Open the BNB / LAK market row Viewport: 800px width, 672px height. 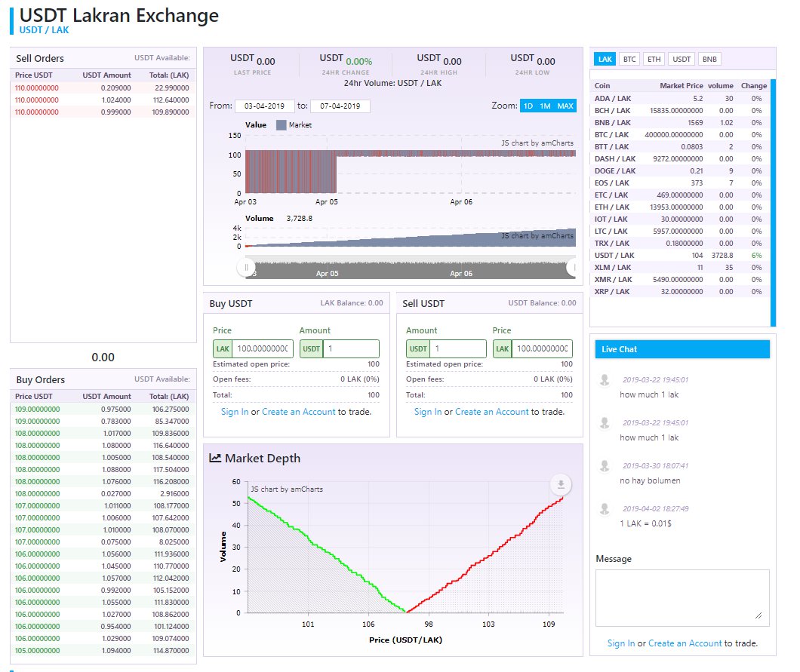[x=680, y=123]
